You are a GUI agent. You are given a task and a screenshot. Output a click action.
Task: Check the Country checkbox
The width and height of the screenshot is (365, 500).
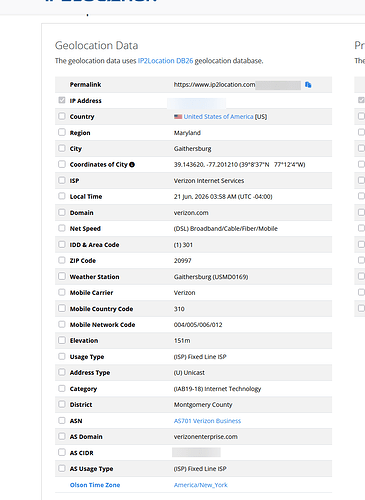pos(62,116)
